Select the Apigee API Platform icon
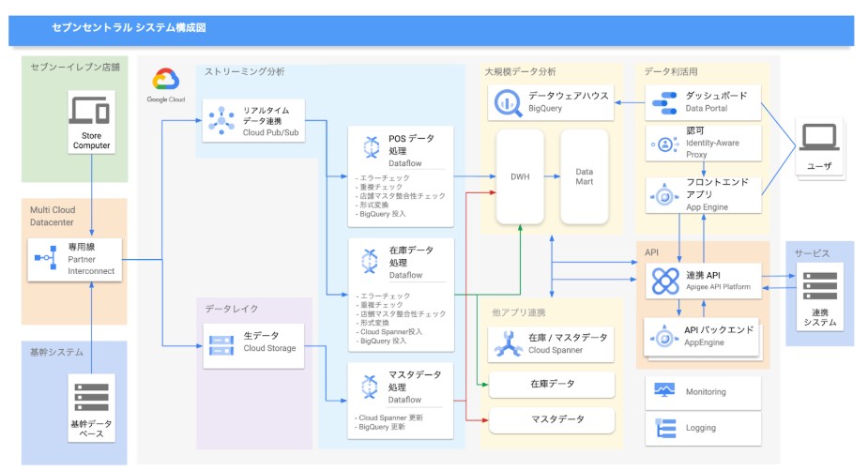 tap(665, 281)
